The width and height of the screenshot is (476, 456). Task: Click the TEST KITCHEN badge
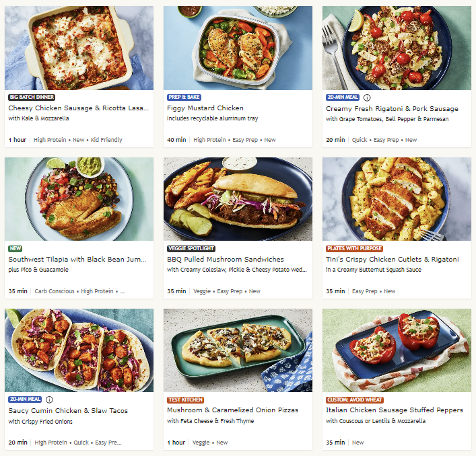(185, 400)
